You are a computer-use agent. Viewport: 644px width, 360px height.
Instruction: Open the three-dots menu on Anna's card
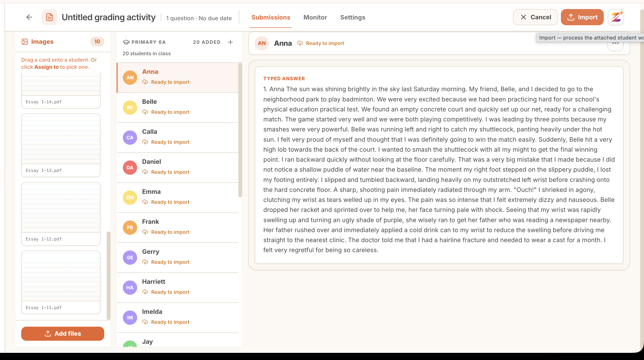[x=615, y=44]
